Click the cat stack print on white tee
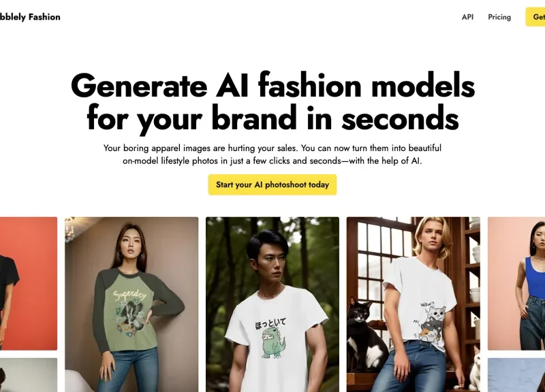 (431, 324)
